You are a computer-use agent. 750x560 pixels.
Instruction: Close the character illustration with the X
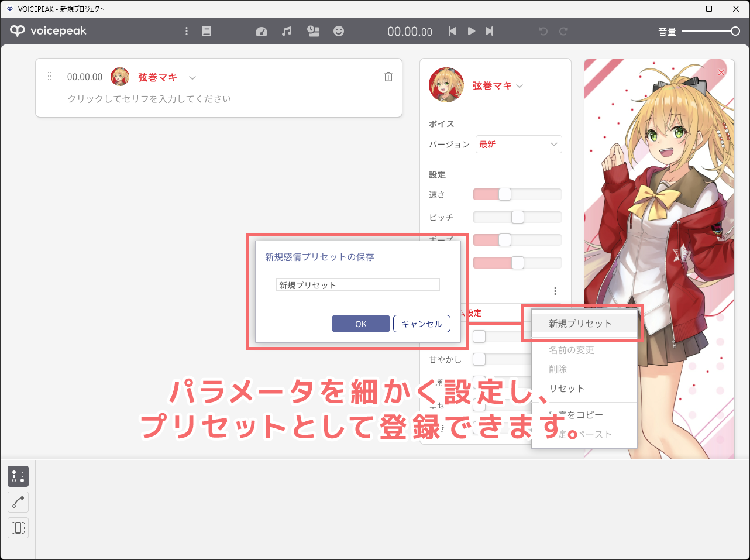[721, 72]
